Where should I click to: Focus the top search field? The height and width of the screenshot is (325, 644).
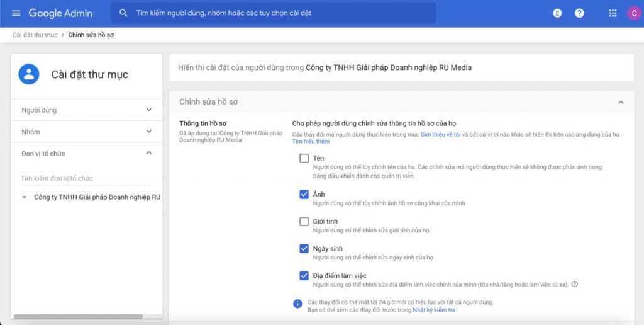(274, 13)
